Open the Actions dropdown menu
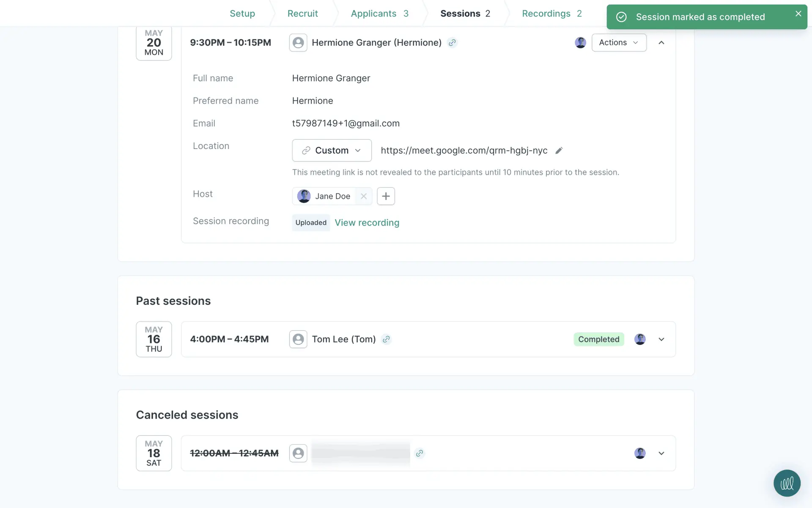 [619, 43]
